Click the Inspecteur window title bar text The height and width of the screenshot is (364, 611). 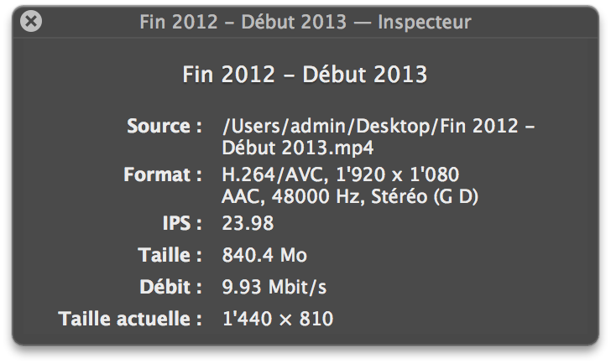click(x=305, y=22)
